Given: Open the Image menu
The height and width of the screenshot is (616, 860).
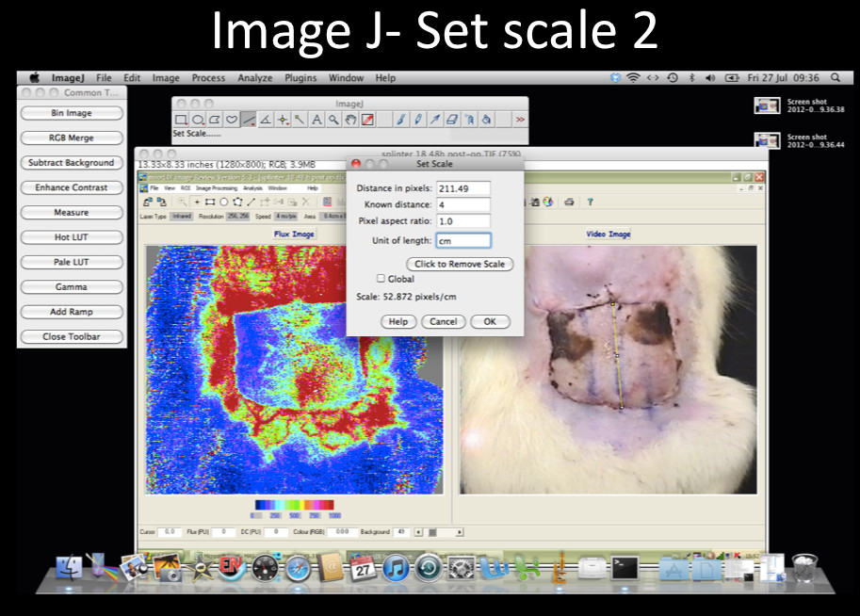Looking at the screenshot, I should 166,78.
